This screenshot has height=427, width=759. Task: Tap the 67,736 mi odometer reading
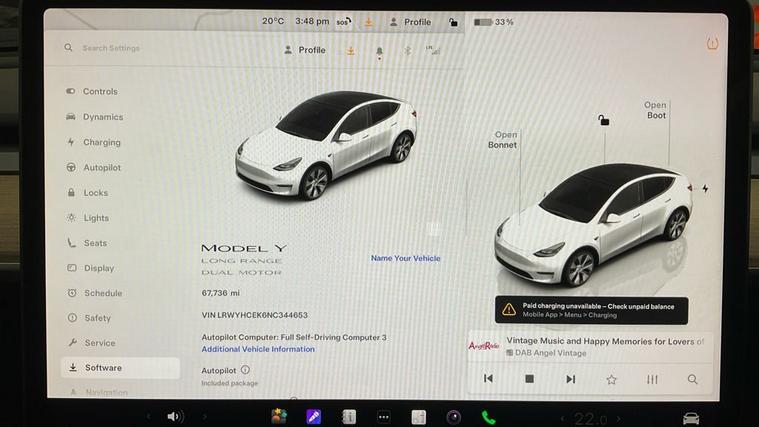(x=221, y=293)
